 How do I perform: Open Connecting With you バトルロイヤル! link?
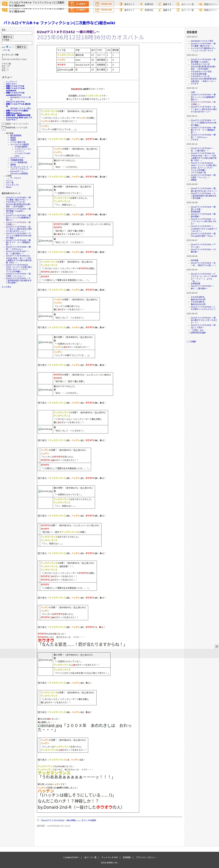pyautogui.click(x=19, y=119)
